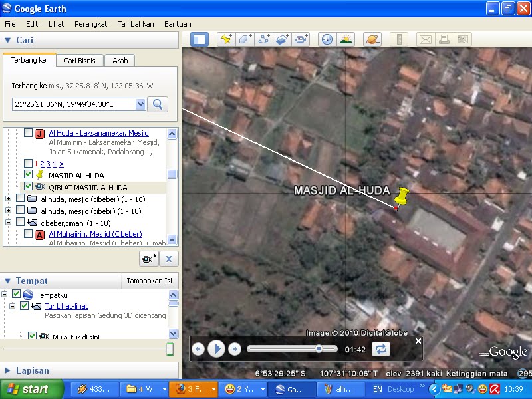Add an image overlay from the toolbar
The height and width of the screenshot is (399, 532).
pyautogui.click(x=282, y=39)
